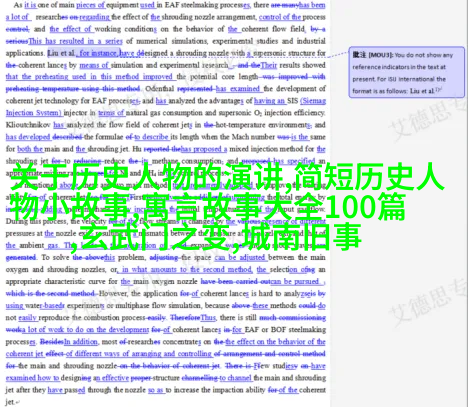Screen dimensions: 469x407
Task: Click the inserted "(Siemag Injection System)" text
Action: 166,107
